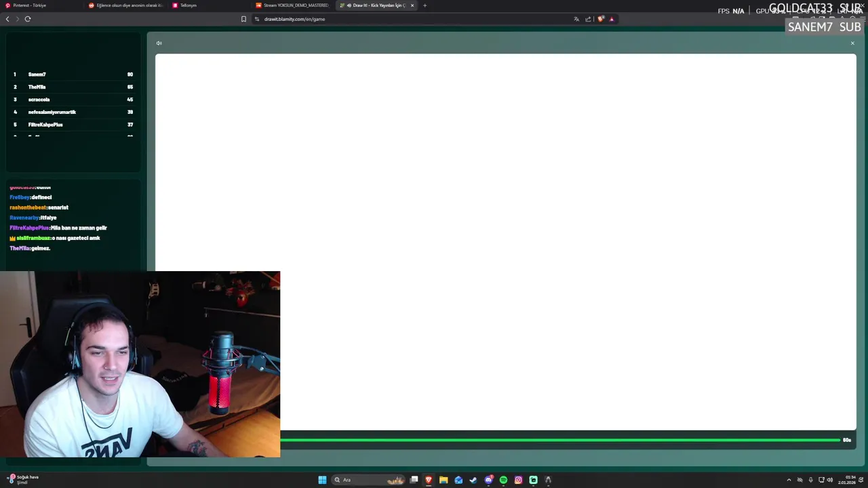
Task: Bookmark page with bookmark icon
Action: click(x=243, y=19)
